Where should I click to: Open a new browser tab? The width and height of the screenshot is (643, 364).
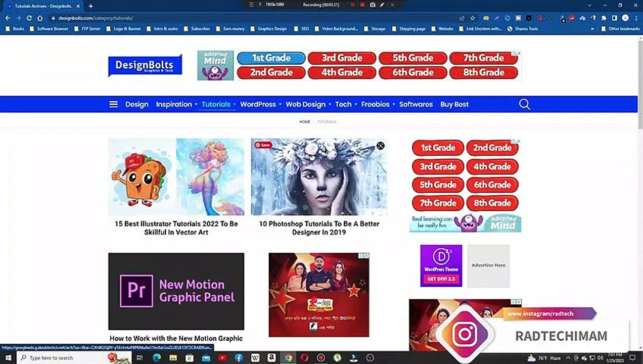(90, 6)
